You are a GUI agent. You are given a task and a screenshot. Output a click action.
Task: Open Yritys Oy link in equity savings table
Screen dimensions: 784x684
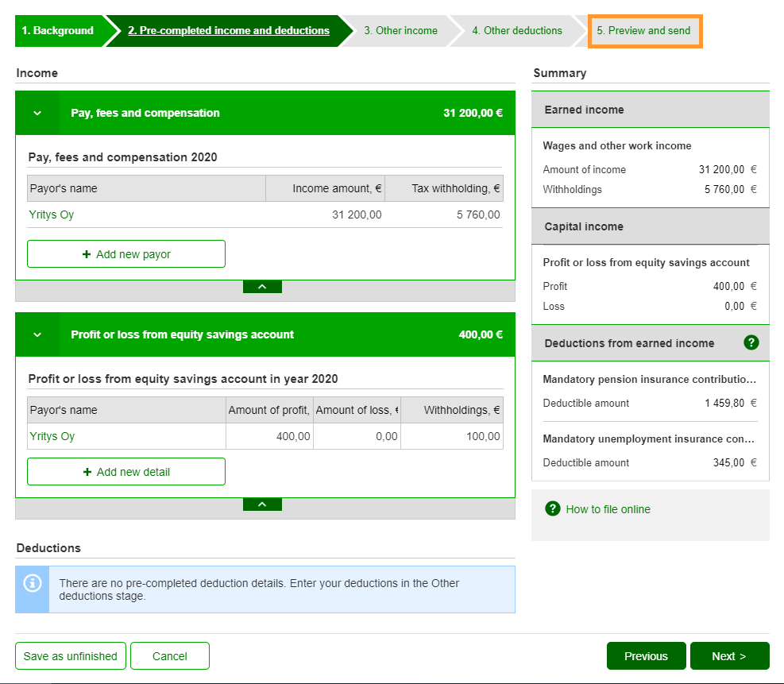pyautogui.click(x=52, y=436)
